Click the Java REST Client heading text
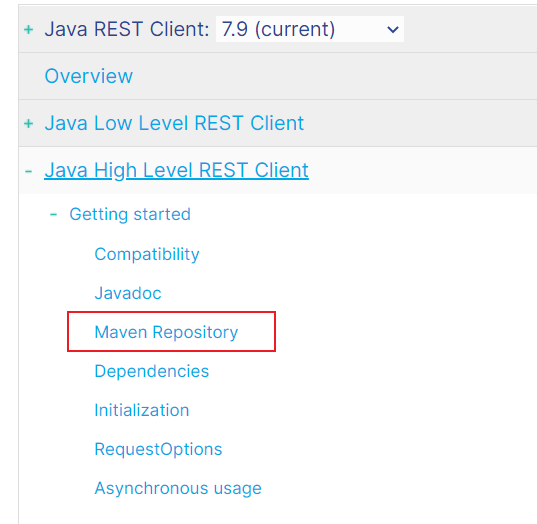The image size is (537, 524). coord(127,29)
